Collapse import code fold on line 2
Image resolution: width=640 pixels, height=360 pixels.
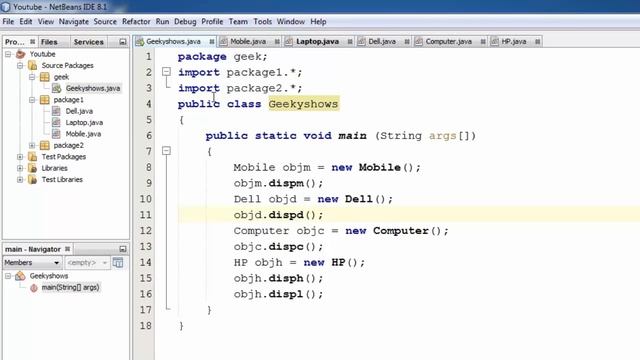[x=166, y=72]
